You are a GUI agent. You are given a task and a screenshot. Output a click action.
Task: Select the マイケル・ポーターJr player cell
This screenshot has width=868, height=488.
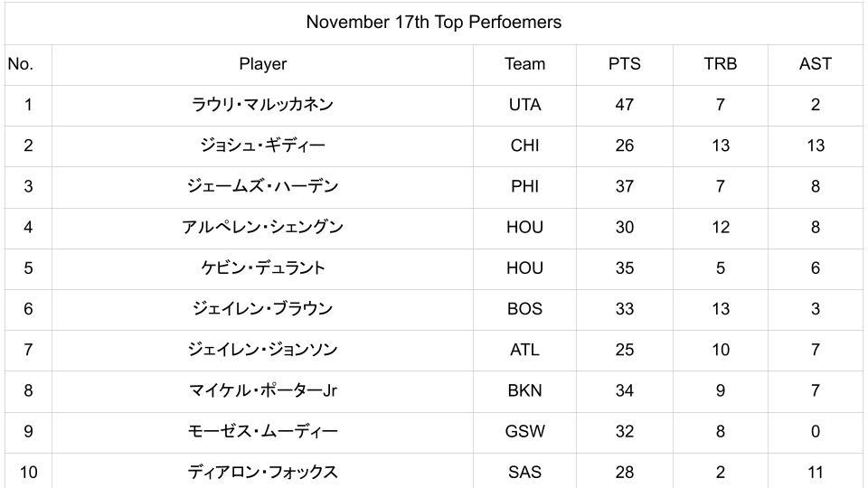point(262,390)
